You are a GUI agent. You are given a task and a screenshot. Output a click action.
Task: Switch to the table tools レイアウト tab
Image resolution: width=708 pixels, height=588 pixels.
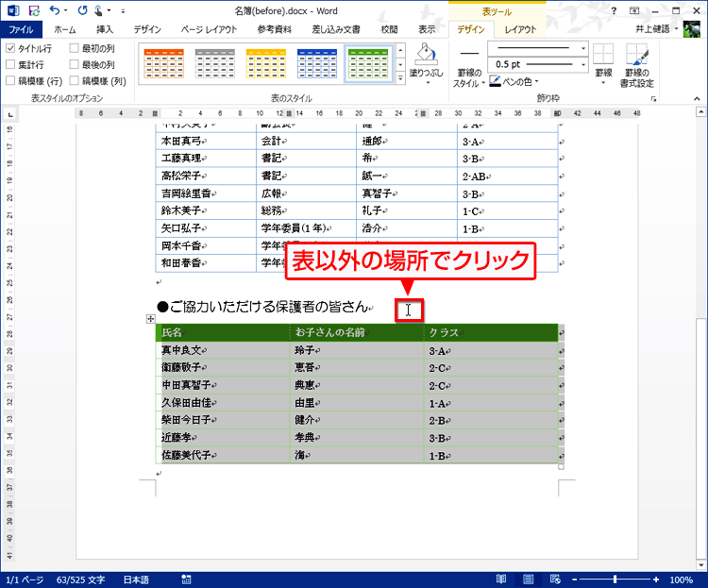click(520, 29)
